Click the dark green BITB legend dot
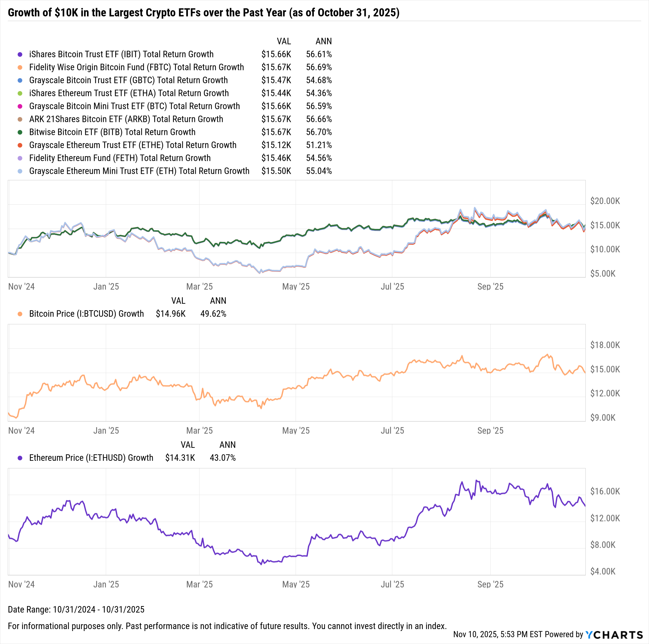649x644 pixels. pos(20,132)
